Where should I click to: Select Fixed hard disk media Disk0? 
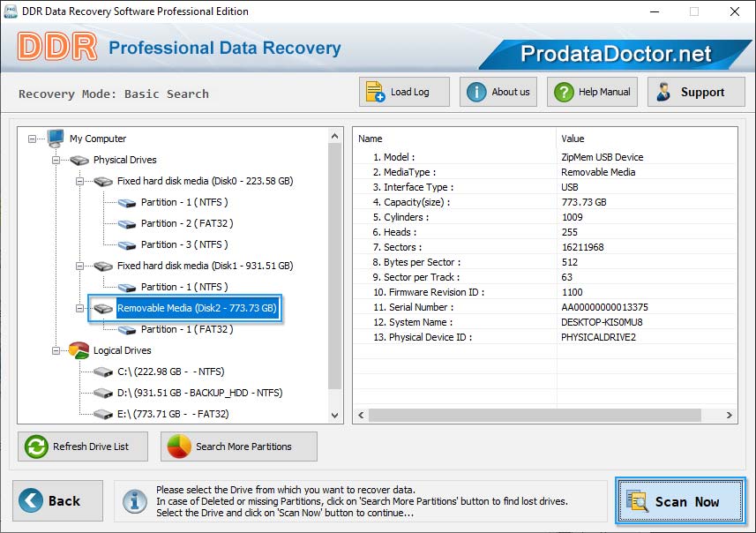[205, 182]
